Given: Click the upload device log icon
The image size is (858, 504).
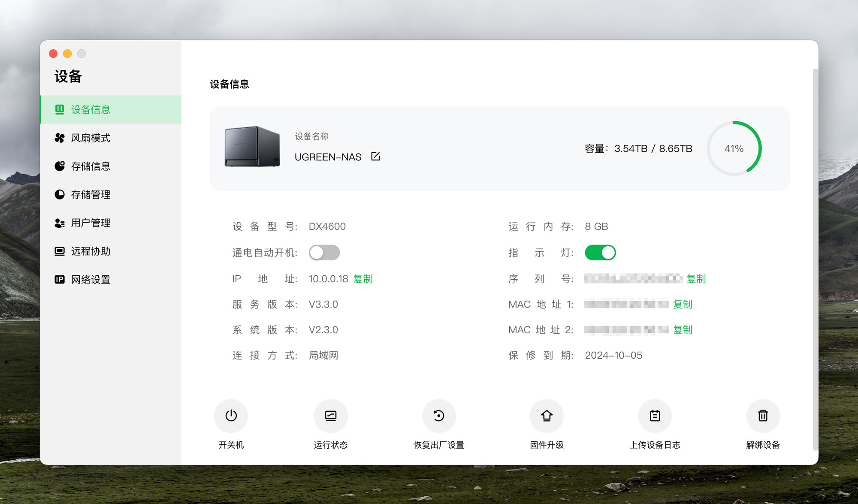Looking at the screenshot, I should [655, 416].
